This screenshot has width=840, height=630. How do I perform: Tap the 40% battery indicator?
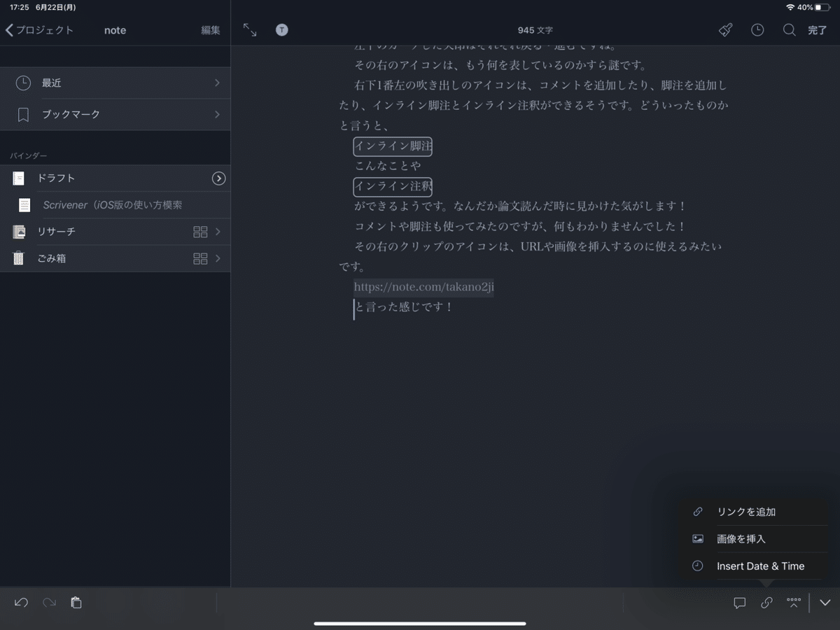click(x=813, y=7)
